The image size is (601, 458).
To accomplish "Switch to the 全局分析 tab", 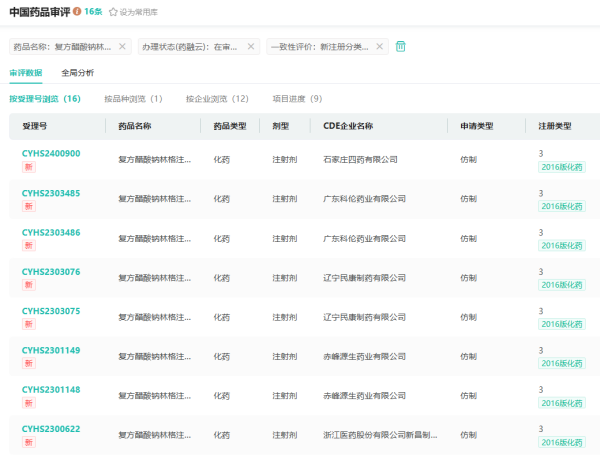I will (78, 73).
